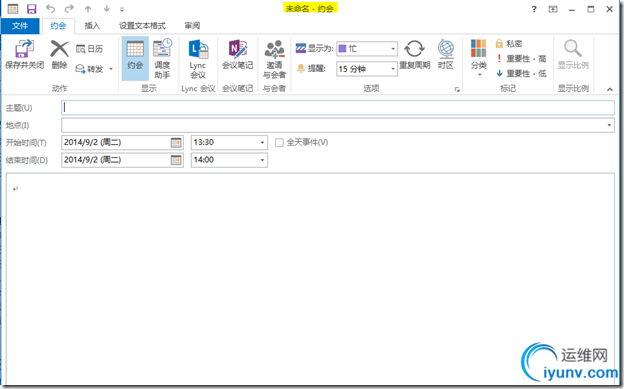This screenshot has width=624, height=389.
Task: Toggle Low Importance (重要性 - 低)
Action: coord(521,73)
